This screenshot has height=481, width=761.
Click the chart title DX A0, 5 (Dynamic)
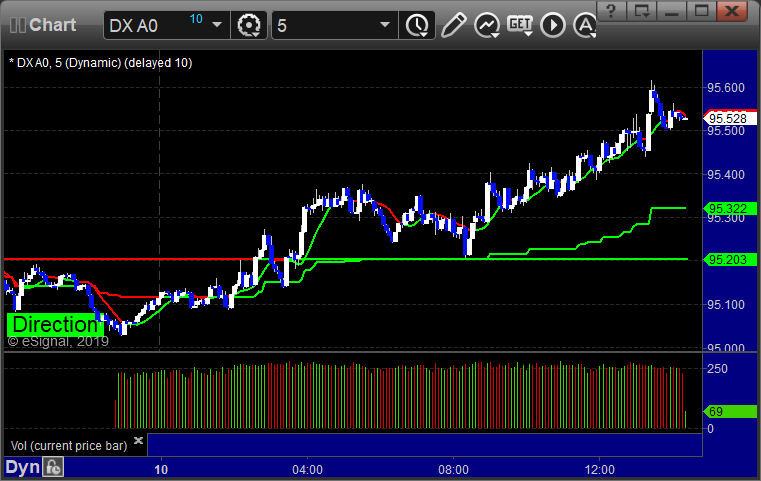[x=100, y=63]
